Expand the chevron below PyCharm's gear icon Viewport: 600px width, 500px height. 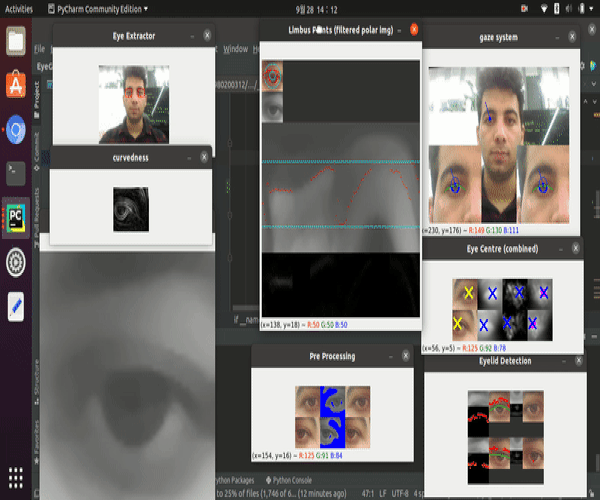pos(594,83)
